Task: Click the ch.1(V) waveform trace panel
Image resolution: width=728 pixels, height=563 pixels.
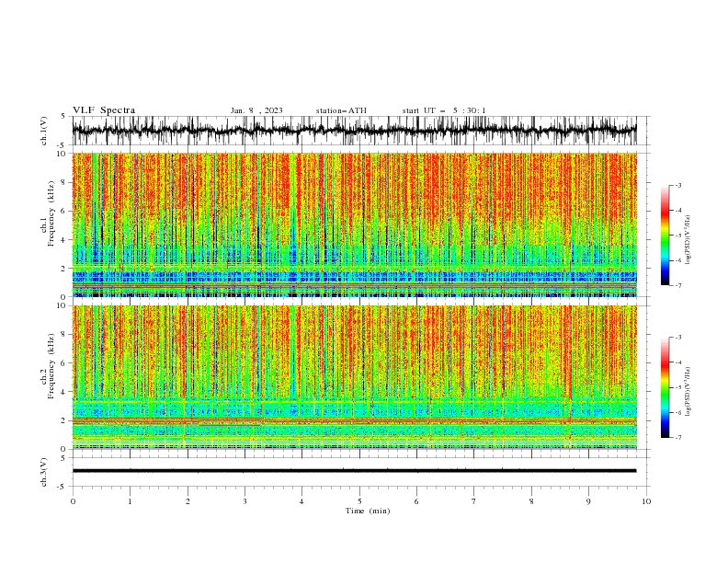Action: [354, 131]
